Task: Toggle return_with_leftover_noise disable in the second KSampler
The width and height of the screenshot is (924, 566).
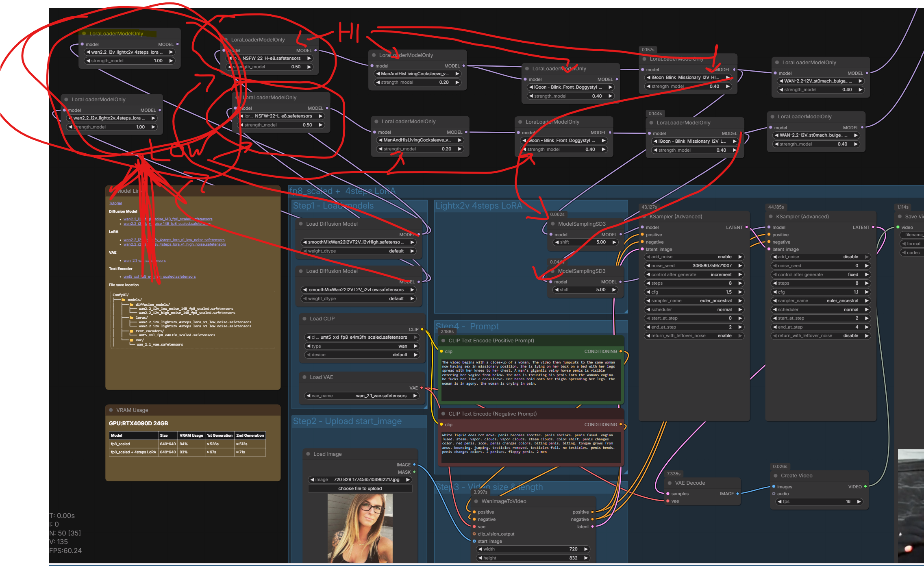Action: point(821,336)
